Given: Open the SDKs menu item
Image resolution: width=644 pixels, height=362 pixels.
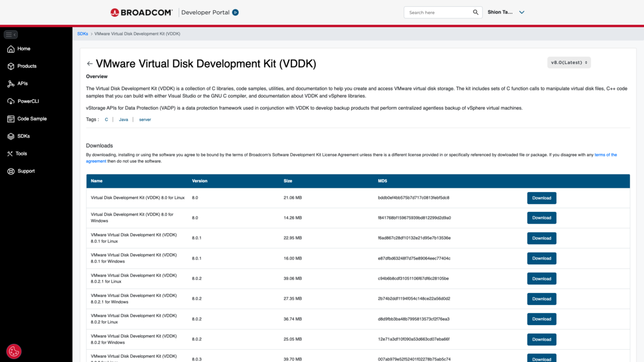Looking at the screenshot, I should 24,136.
